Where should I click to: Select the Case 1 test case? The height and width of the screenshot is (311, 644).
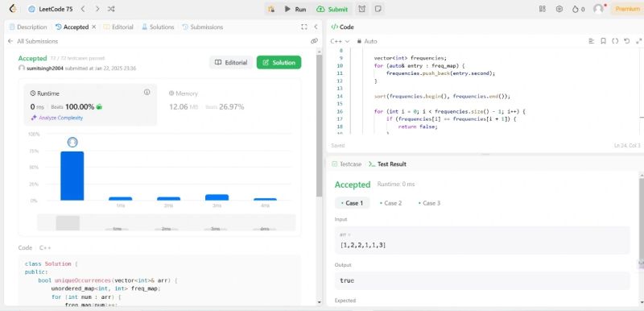353,203
